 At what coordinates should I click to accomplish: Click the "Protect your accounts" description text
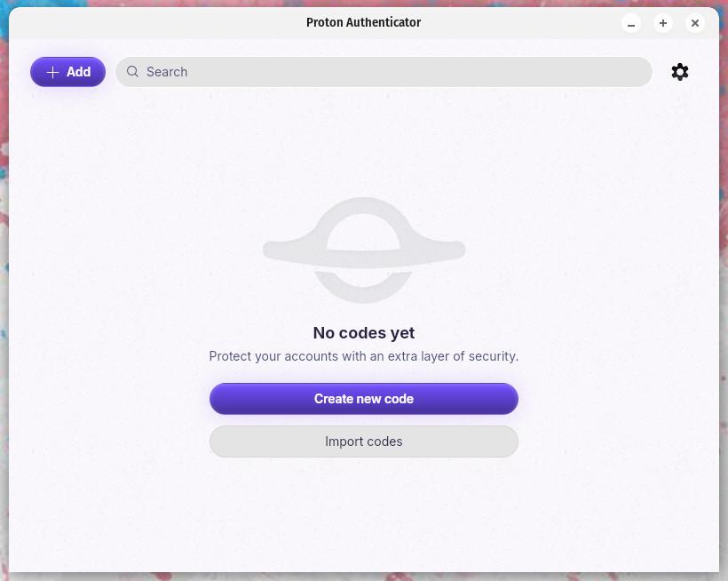coord(364,356)
